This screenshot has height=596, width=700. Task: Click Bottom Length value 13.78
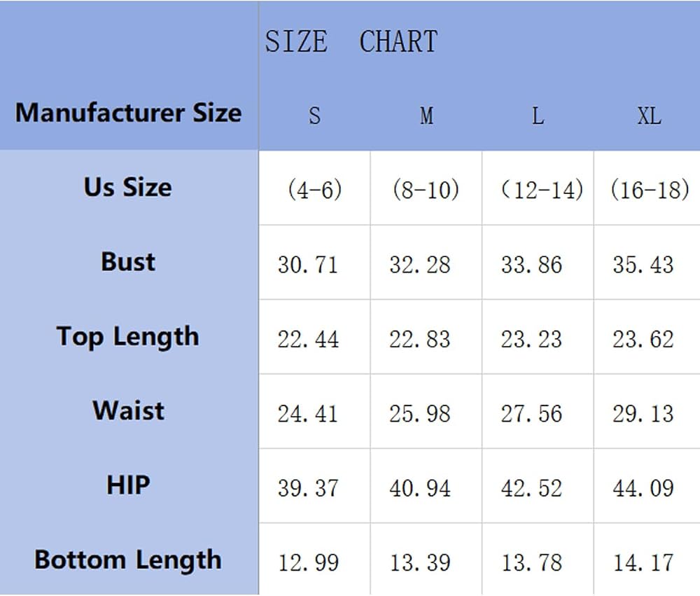tap(532, 562)
